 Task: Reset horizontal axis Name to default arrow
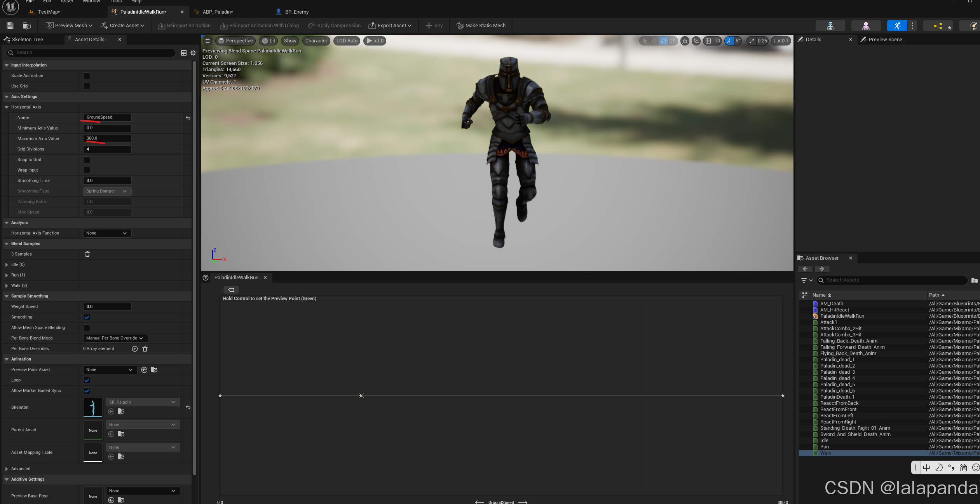point(188,118)
